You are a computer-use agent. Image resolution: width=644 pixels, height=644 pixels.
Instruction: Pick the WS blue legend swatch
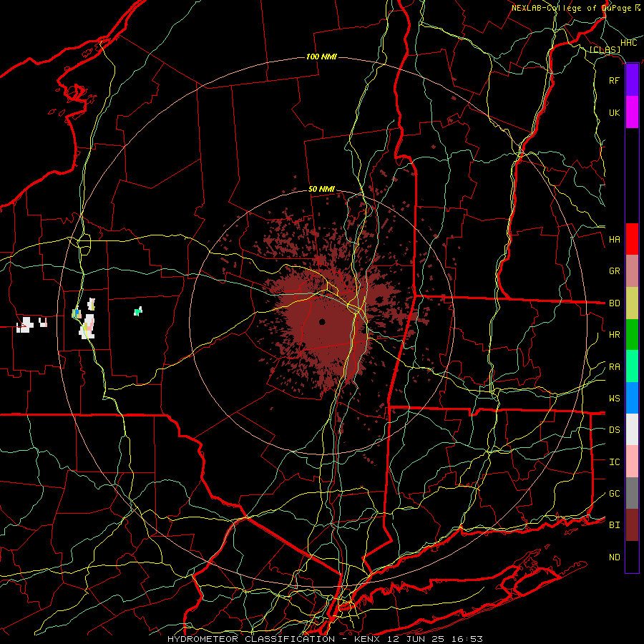(632, 398)
